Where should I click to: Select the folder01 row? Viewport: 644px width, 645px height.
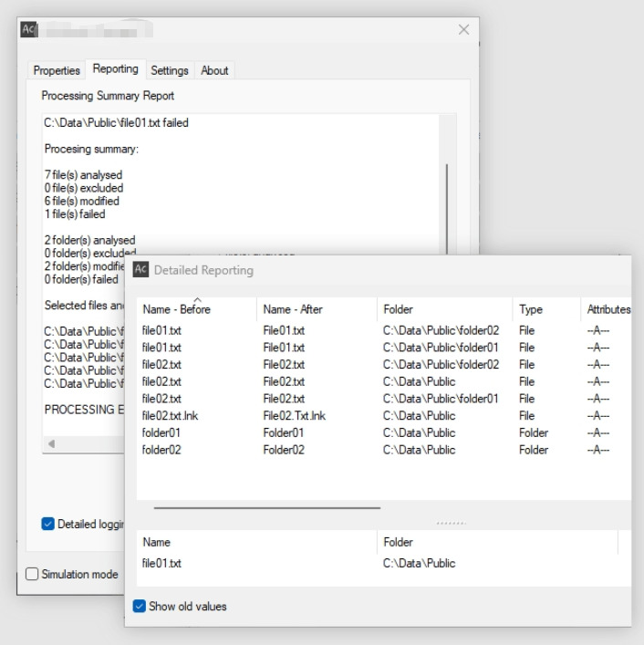pos(384,432)
